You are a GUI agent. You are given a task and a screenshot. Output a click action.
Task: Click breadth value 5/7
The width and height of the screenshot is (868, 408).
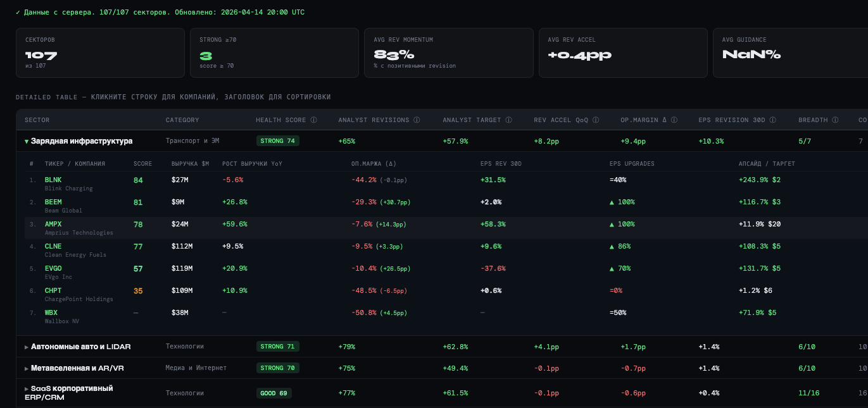[x=805, y=141]
